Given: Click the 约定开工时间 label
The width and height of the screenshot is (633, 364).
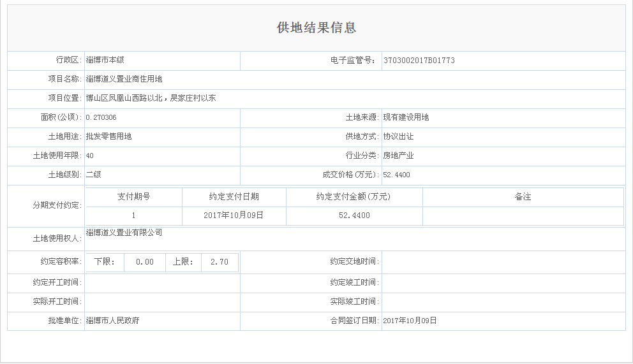Looking at the screenshot, I should tap(57, 282).
